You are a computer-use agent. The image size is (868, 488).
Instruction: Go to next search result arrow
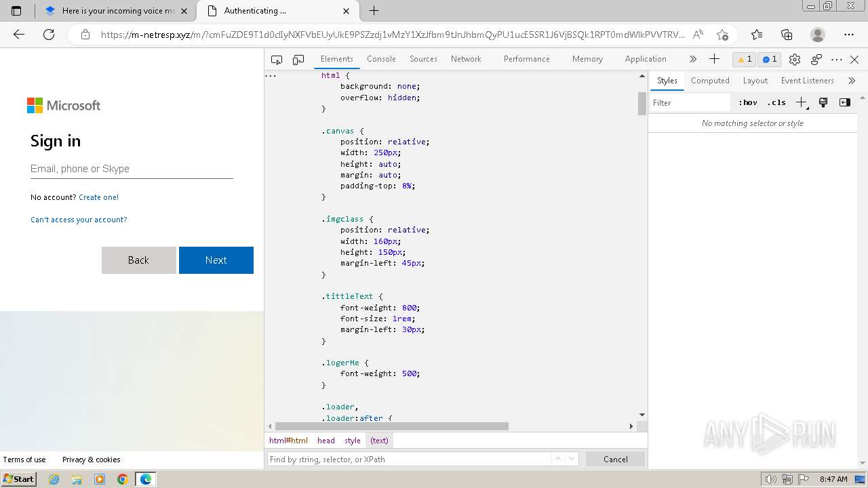[x=572, y=459]
